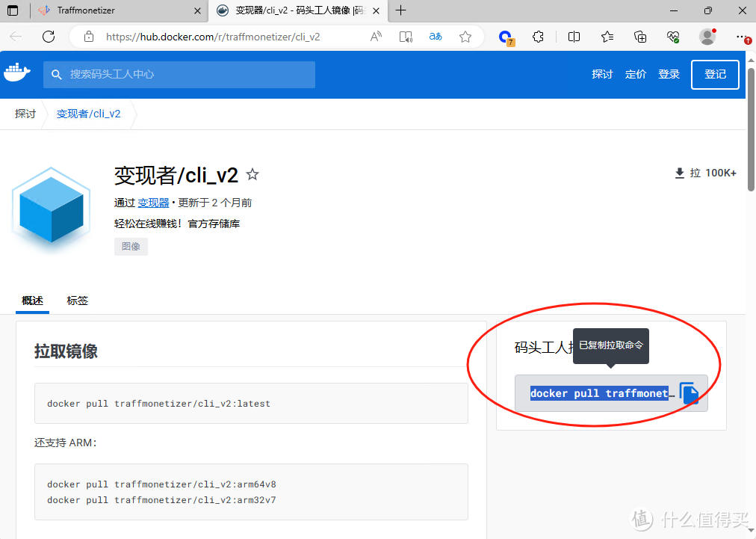Open the immersive reader icon

click(x=406, y=37)
